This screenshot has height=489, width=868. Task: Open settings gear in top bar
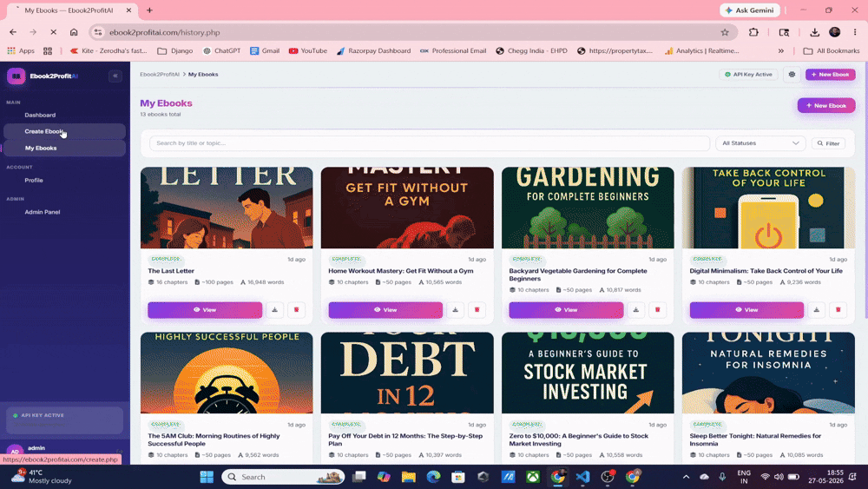pos(792,74)
